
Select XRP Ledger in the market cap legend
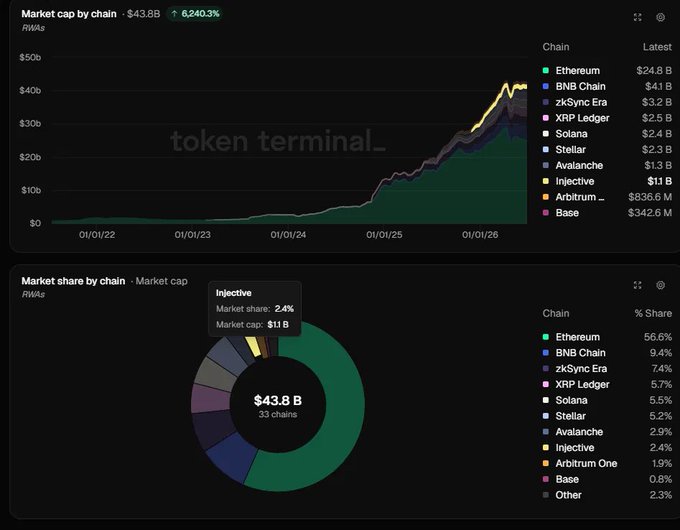pos(582,118)
